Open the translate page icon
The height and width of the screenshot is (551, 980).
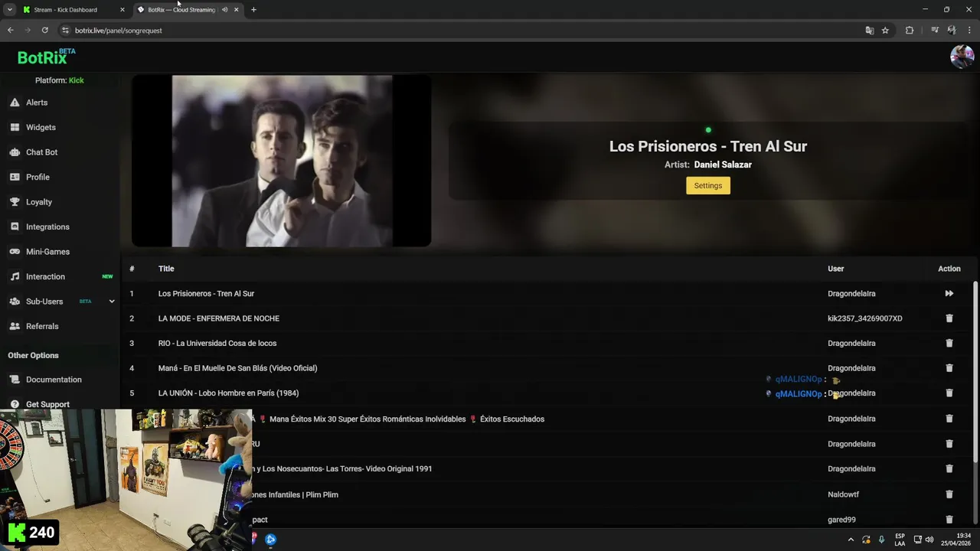pos(869,31)
